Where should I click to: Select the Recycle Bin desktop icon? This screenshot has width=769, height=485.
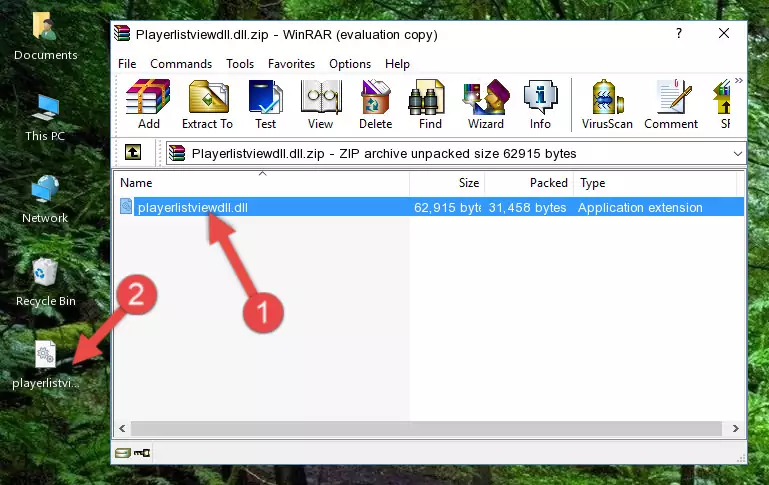[x=46, y=282]
